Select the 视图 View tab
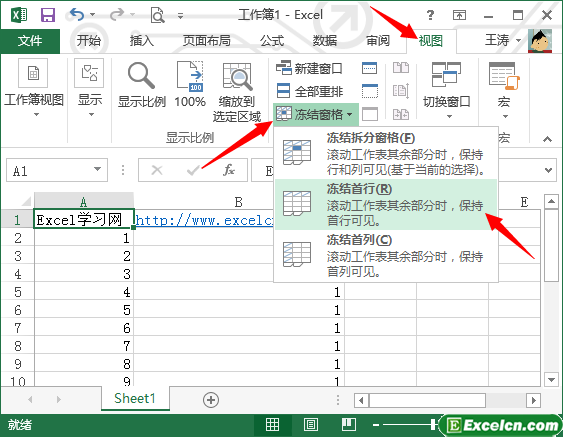Viewport: 563px width, 437px height. tap(431, 41)
